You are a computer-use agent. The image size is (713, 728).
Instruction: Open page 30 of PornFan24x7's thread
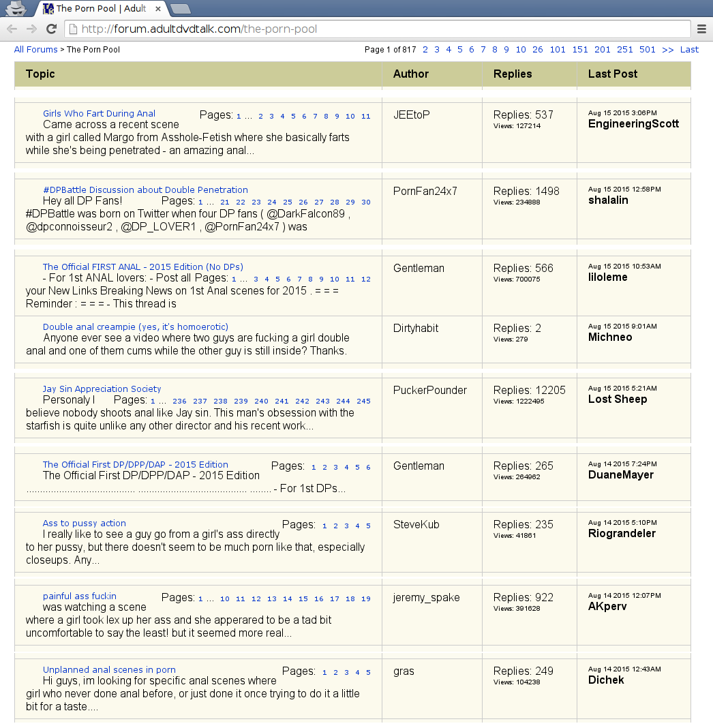[366, 202]
